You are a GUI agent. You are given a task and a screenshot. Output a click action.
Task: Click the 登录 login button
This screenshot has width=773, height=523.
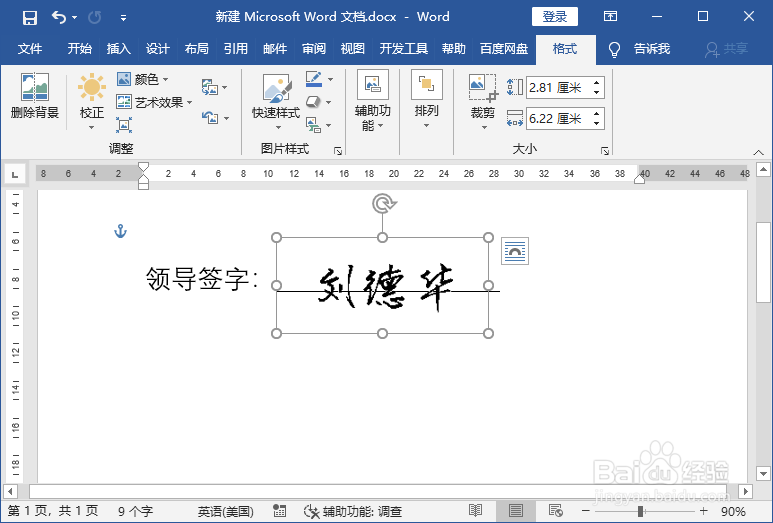(555, 17)
